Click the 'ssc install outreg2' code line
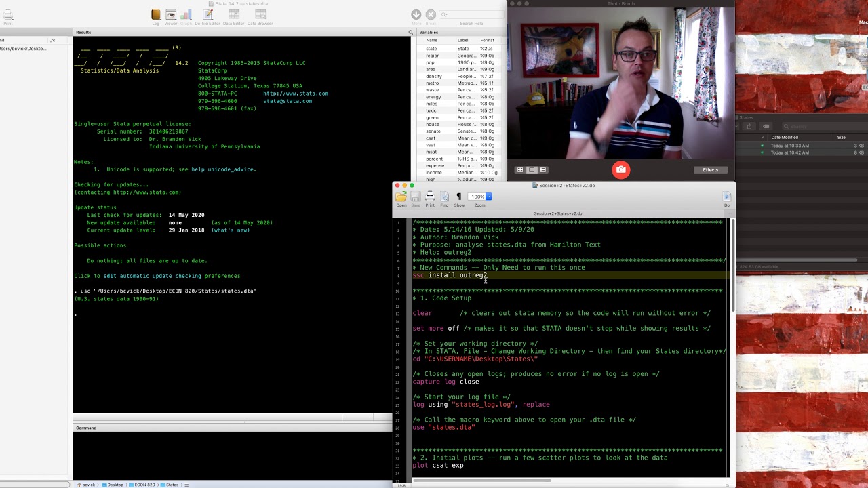The image size is (868, 488). pyautogui.click(x=450, y=275)
